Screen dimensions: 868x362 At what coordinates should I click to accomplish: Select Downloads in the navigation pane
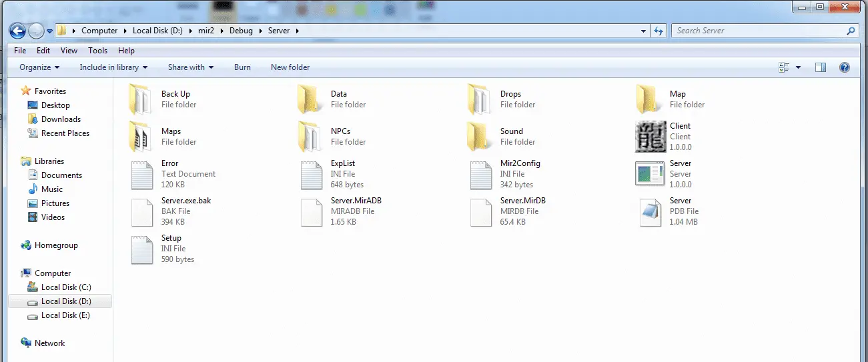[x=61, y=119]
